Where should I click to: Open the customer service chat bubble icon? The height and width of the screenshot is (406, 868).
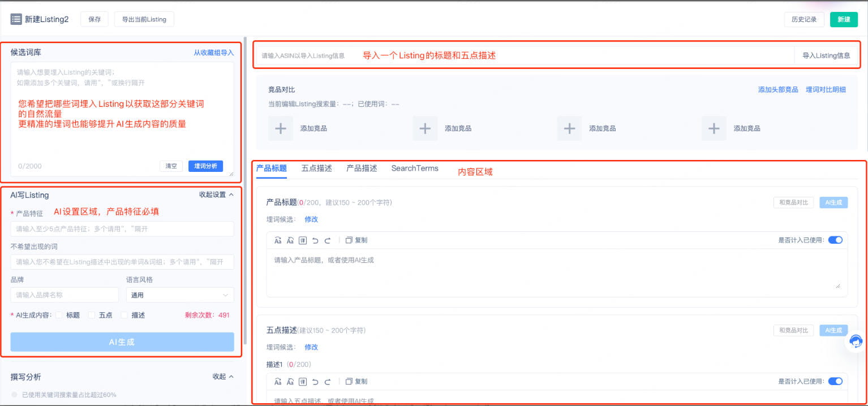click(x=857, y=342)
